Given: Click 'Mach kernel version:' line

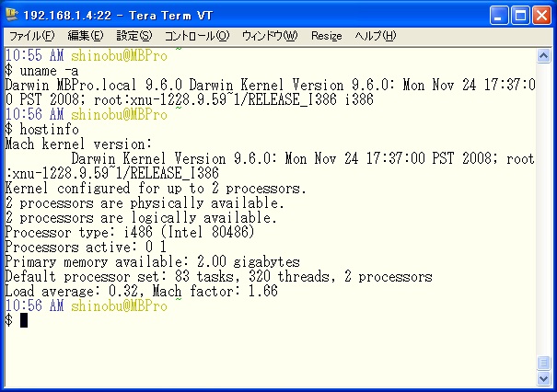Looking at the screenshot, I should 78,144.
